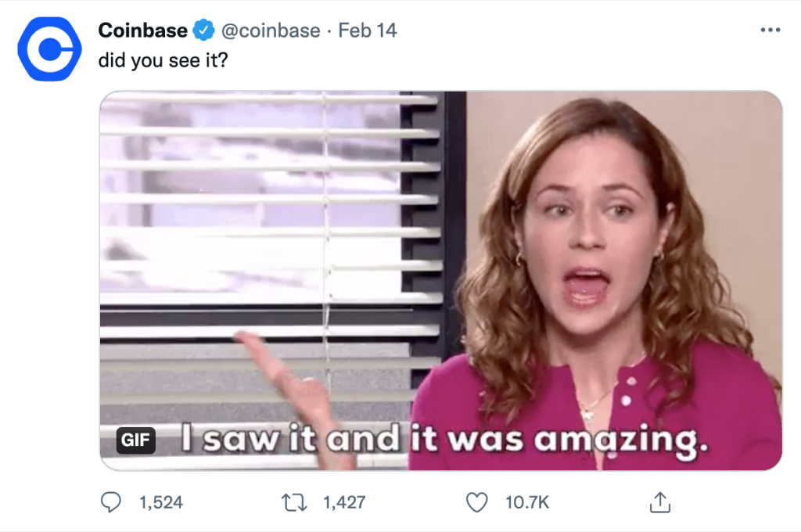This screenshot has height=532, width=801.
Task: Open the Feb 14 timestamp link
Action: (x=368, y=31)
